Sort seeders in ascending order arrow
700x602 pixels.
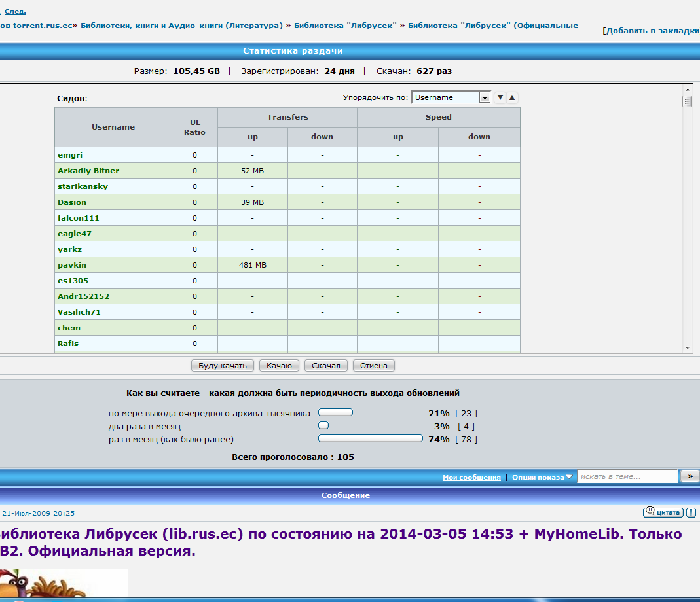point(512,97)
